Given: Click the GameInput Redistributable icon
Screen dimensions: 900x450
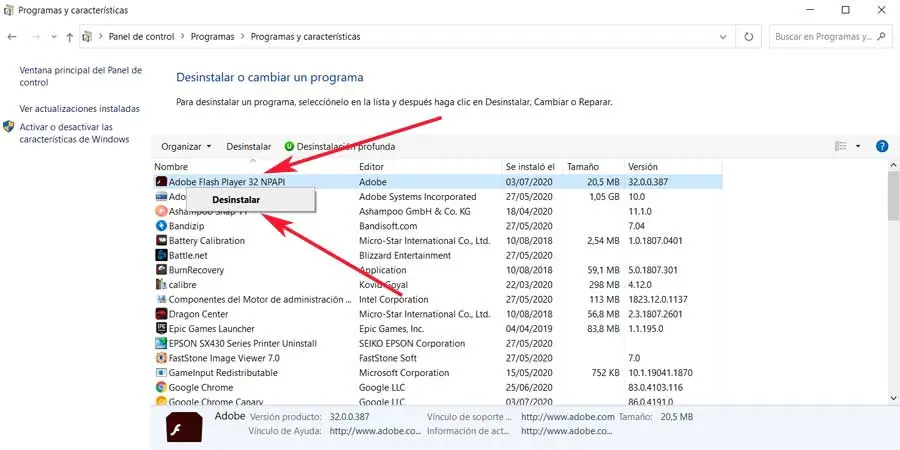Looking at the screenshot, I should tap(161, 373).
